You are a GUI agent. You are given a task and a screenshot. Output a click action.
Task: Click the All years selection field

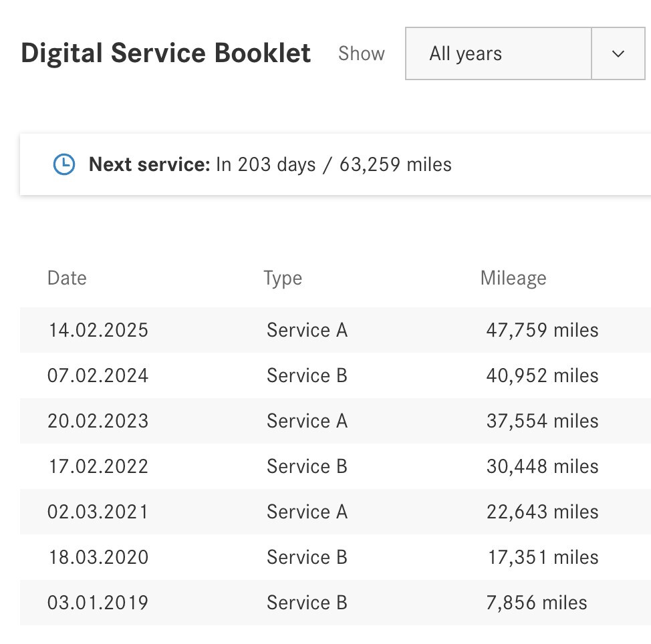(x=498, y=53)
